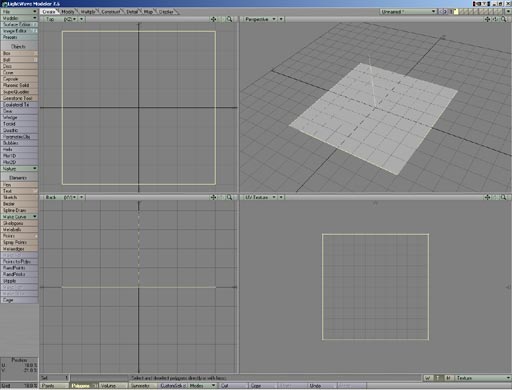Open the Presets panel
The image size is (512, 390).
coord(19,37)
